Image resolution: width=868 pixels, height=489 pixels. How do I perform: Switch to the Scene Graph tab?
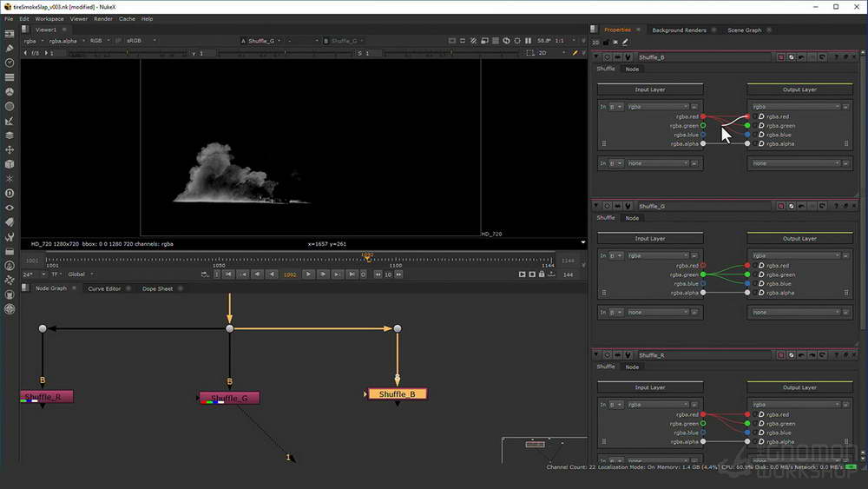(x=744, y=30)
